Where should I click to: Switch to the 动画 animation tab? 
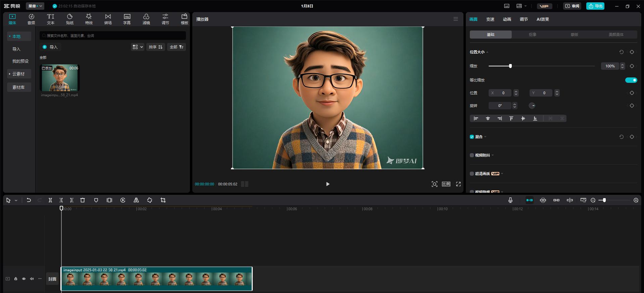[507, 19]
